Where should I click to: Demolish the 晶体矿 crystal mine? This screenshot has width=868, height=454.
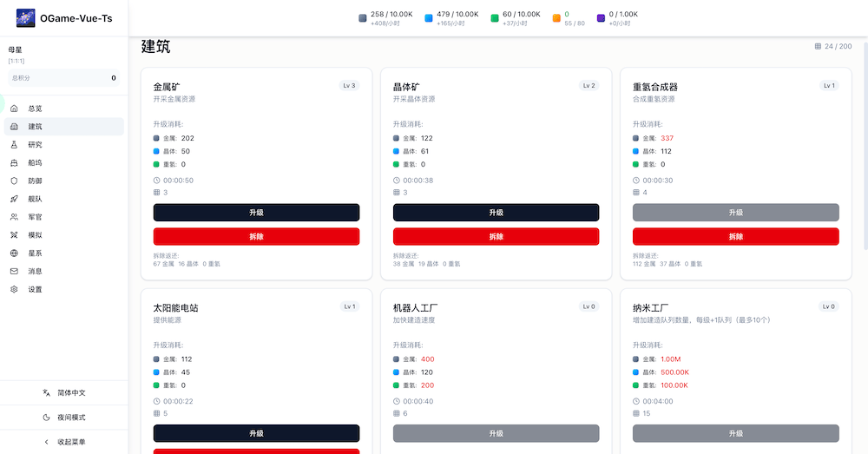click(496, 237)
